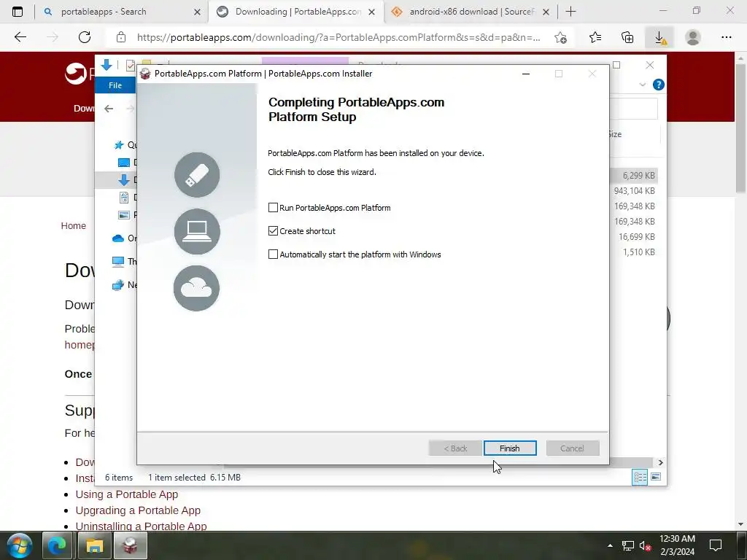Select the 6,299 KB file row
This screenshot has width=747, height=560.
[634, 176]
